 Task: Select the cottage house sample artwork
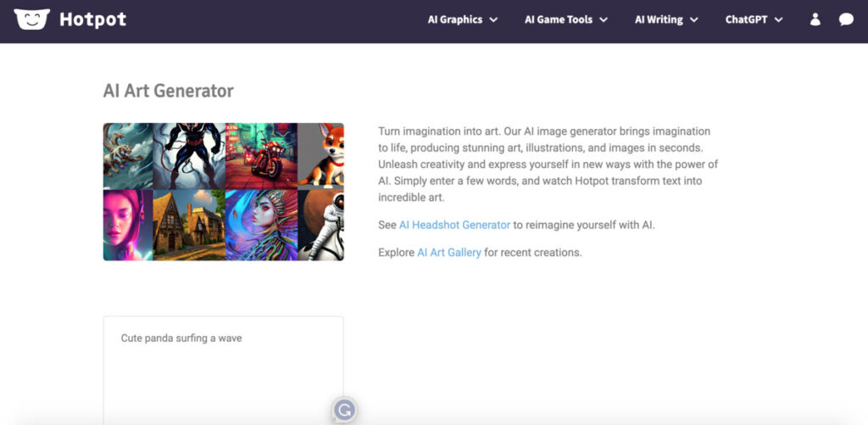[x=189, y=225]
